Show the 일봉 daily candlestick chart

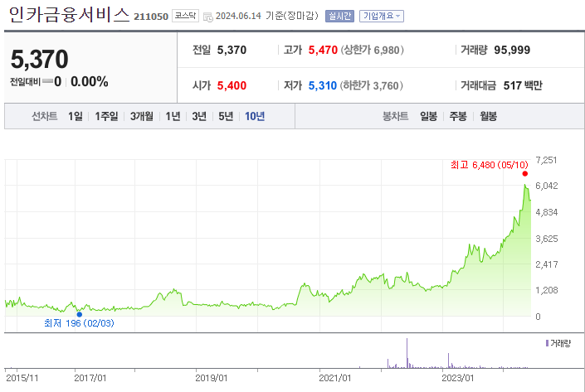[x=428, y=116]
